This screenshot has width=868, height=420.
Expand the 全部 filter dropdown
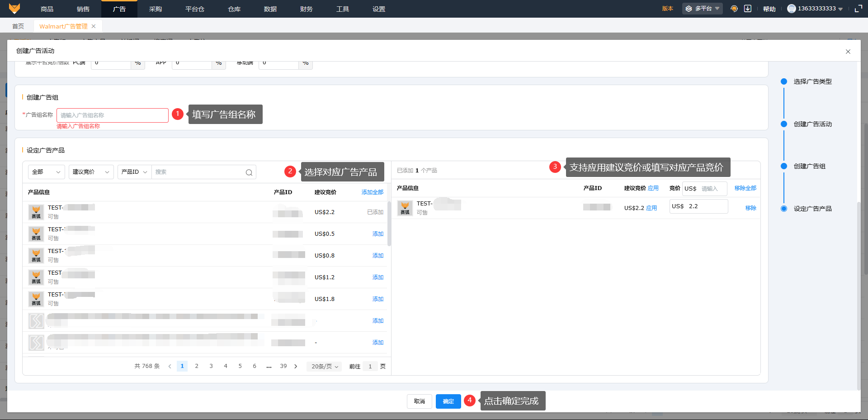pyautogui.click(x=47, y=172)
